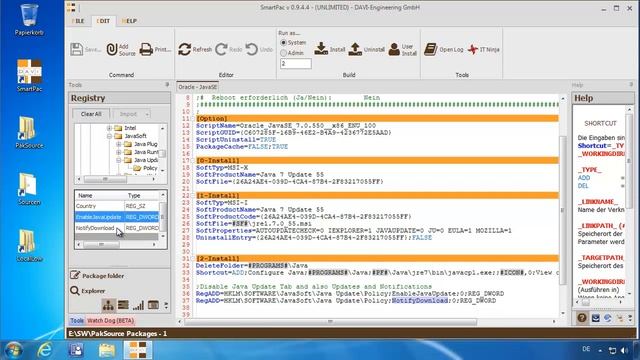Switch to the Tools bottom tab
Image resolution: width=640 pixels, height=360 pixels.
[x=76, y=320]
